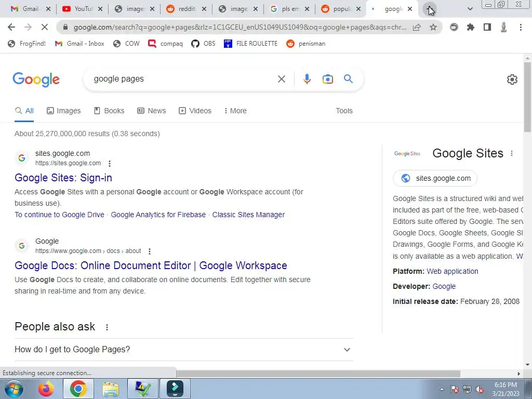The image size is (532, 399).
Task: Open Windows Explorer from taskbar
Action: pos(111,389)
